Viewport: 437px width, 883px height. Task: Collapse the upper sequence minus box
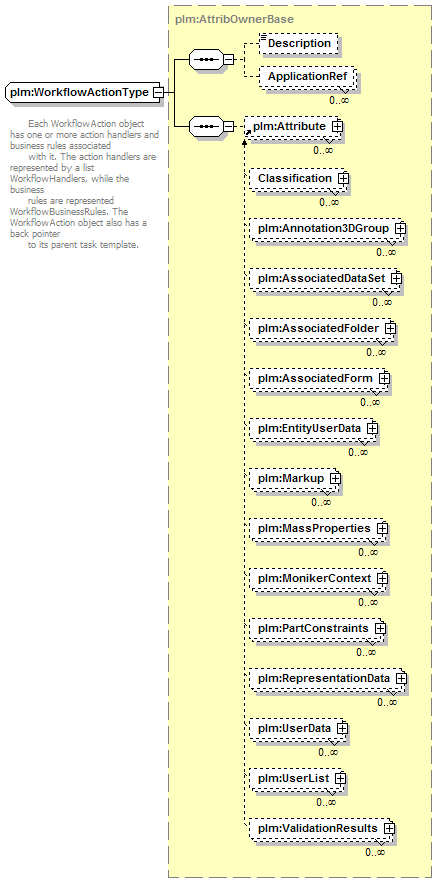229,59
